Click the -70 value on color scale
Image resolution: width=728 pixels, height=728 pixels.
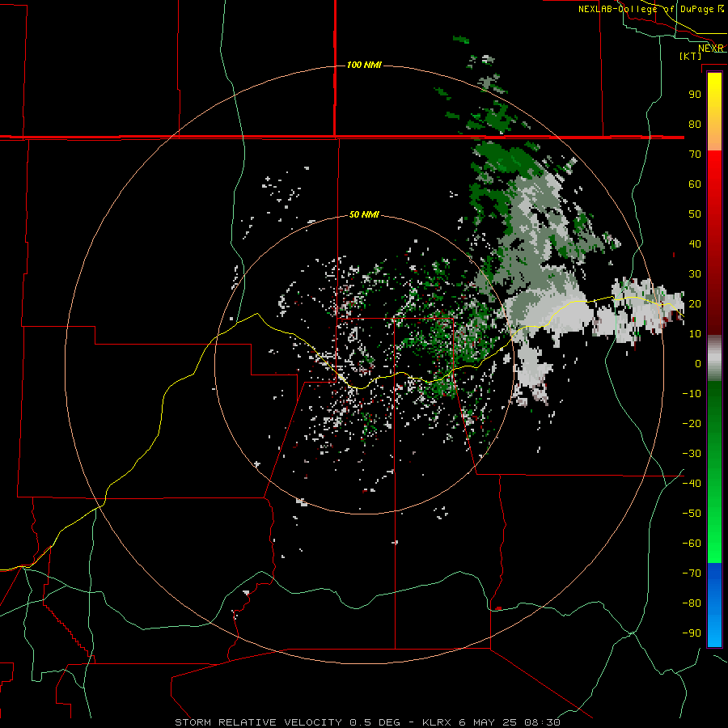(x=692, y=574)
